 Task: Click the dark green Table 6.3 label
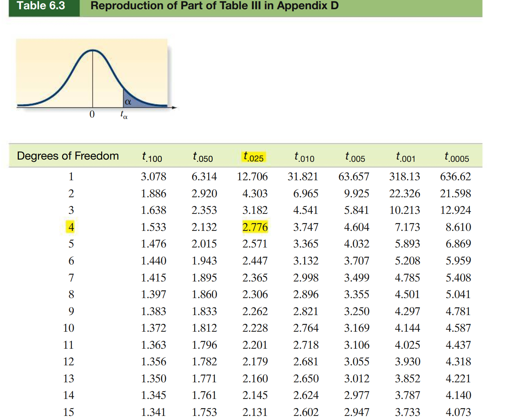click(41, 6)
